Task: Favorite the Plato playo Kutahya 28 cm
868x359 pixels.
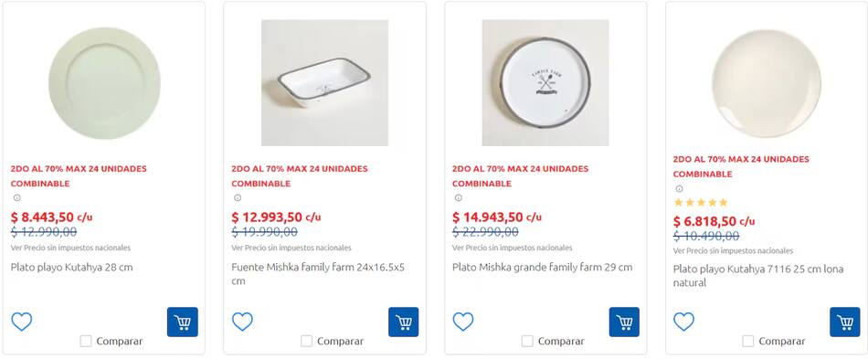Action: [x=22, y=322]
